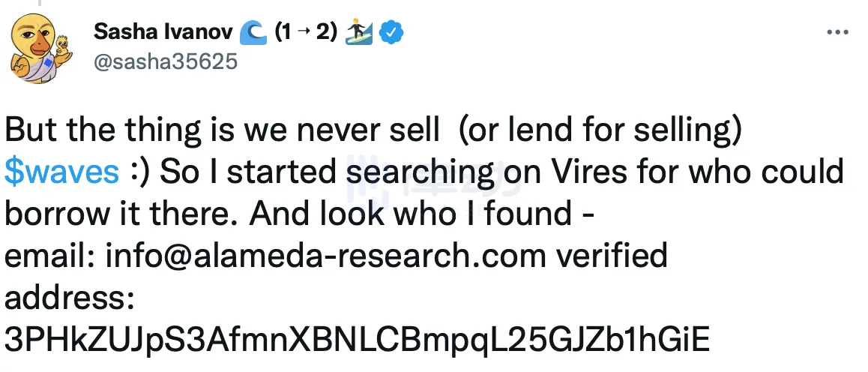Open the @sasha35625 handle profile

165,61
